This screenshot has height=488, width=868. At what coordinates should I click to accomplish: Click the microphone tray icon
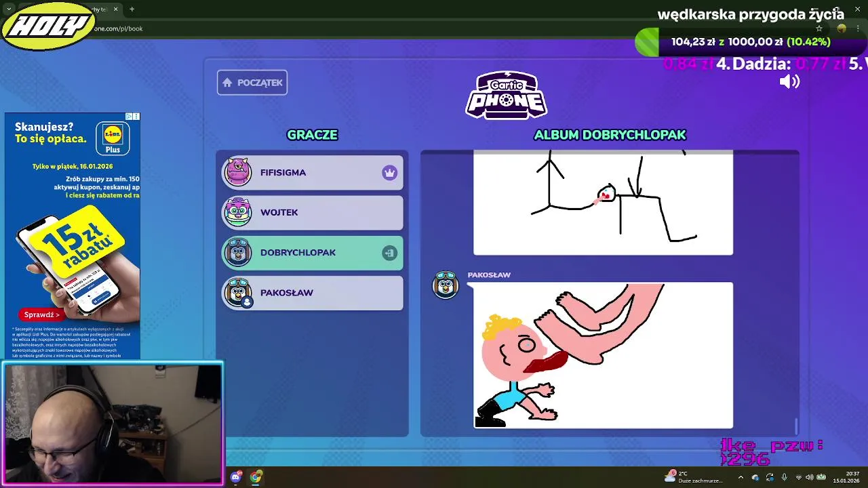point(784,477)
